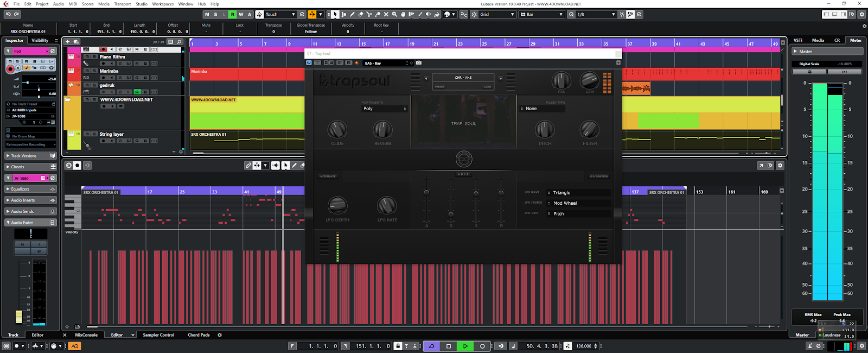Select the Play speaker tool
The image size is (868, 353).
tap(428, 14)
